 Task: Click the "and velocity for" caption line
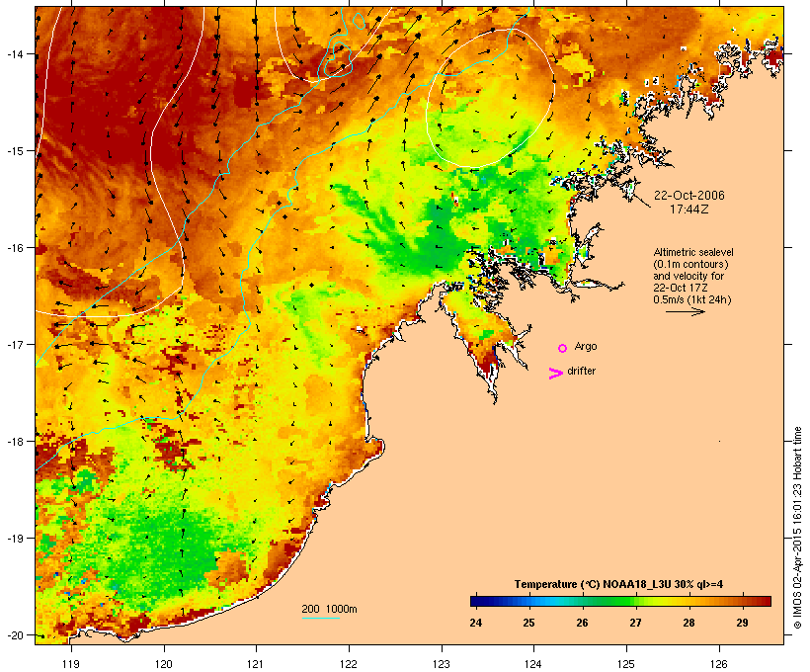(x=688, y=276)
